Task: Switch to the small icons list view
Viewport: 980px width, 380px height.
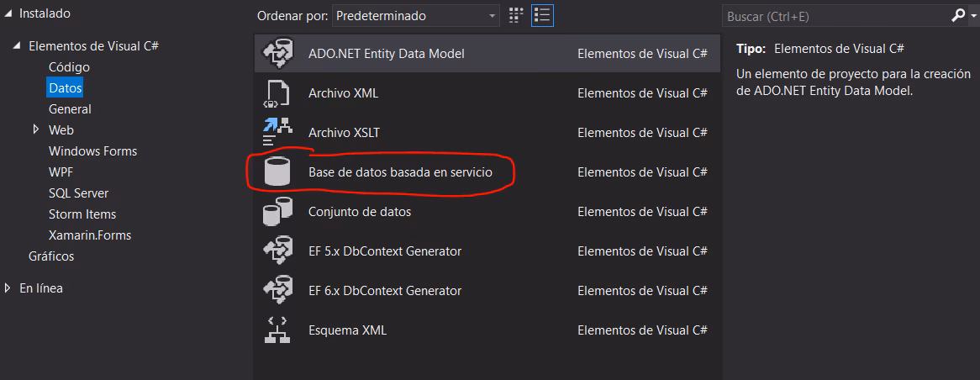Action: pos(542,16)
